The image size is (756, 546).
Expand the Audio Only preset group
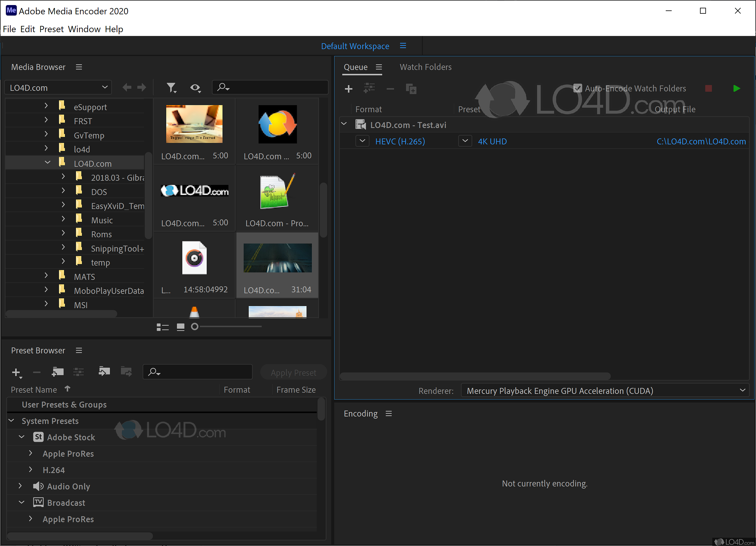pos(21,486)
